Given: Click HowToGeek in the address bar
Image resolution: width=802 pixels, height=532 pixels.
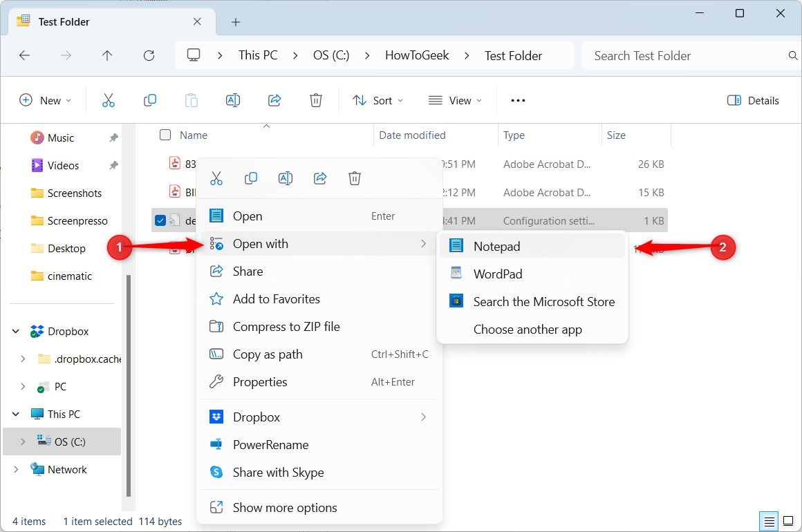Looking at the screenshot, I should point(417,55).
